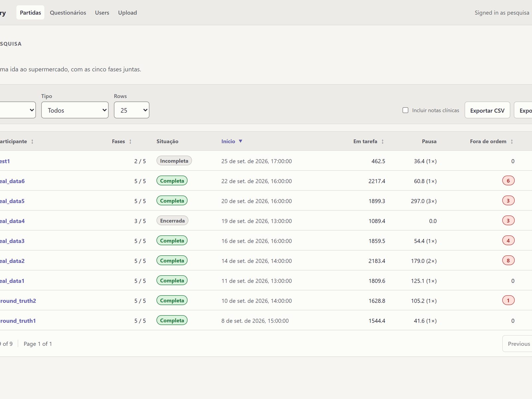Click Completa badge in real_data6 row
The width and height of the screenshot is (532, 399).
tap(172, 181)
